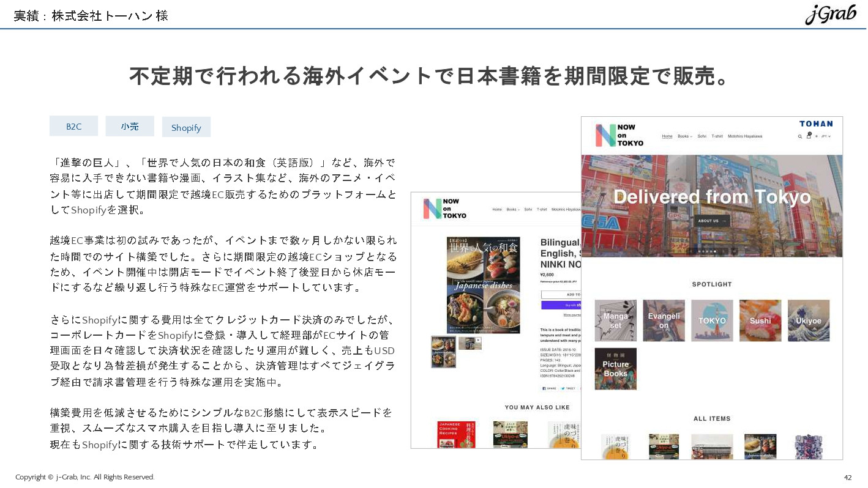The height and width of the screenshot is (488, 868).
Task: Click the Japanese dishes book thumbnail
Action: pyautogui.click(x=443, y=352)
